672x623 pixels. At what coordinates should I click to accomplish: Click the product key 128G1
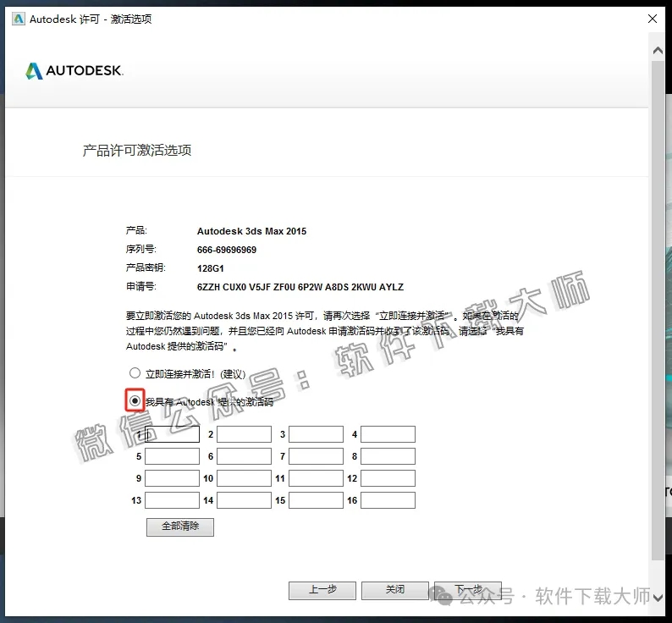tap(211, 268)
